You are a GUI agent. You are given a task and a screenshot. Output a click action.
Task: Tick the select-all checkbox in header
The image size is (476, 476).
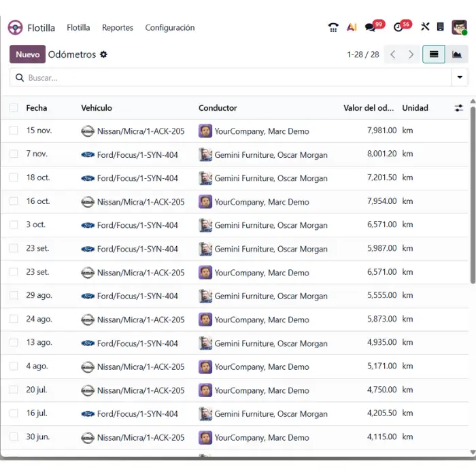14,108
